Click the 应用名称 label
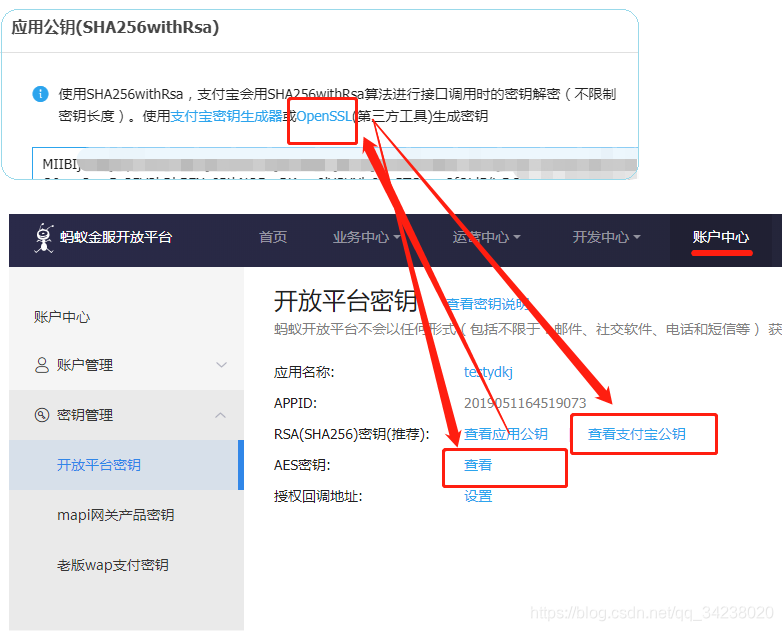Image resolution: width=783 pixels, height=631 pixels. pyautogui.click(x=304, y=372)
